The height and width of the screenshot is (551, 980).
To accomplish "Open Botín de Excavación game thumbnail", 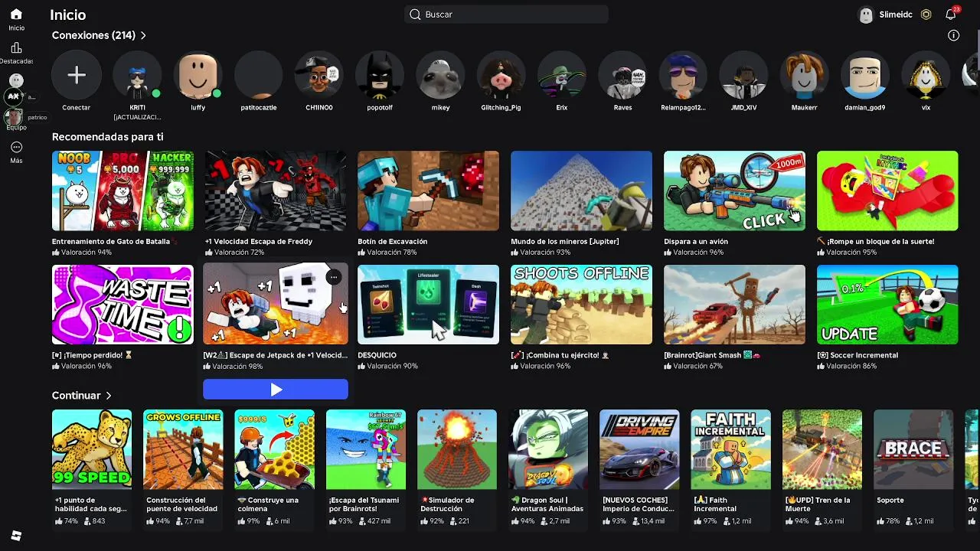I will (x=428, y=191).
